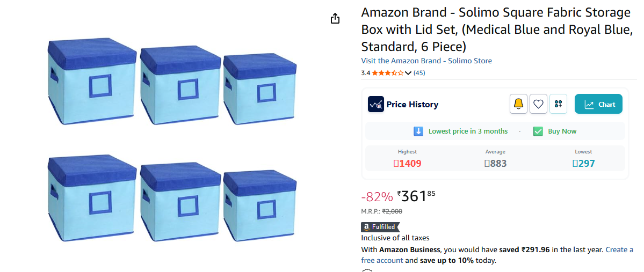The height and width of the screenshot is (272, 644).
Task: Click the Highest price value 1409
Action: point(407,164)
